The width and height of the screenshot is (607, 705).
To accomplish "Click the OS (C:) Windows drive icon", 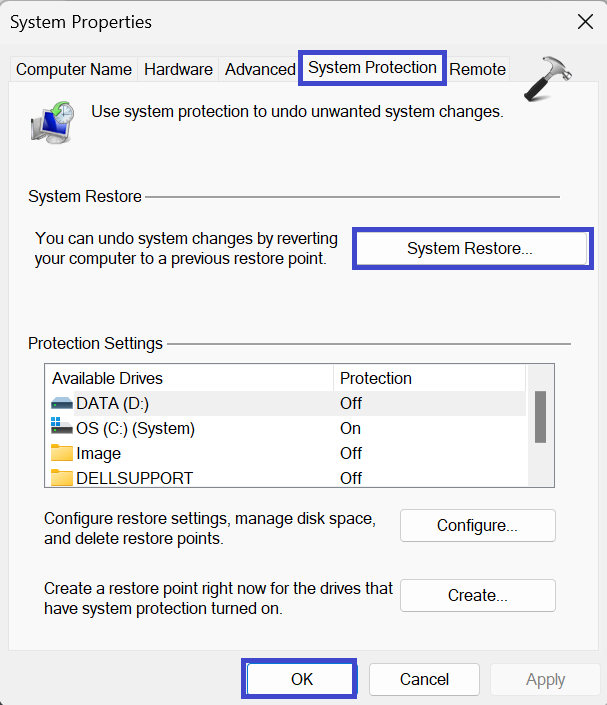I will tap(62, 428).
